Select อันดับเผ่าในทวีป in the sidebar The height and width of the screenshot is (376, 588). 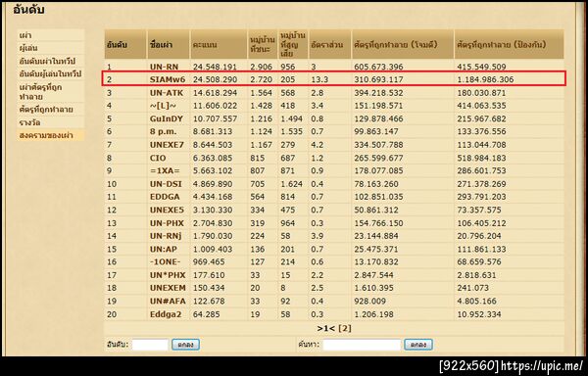[x=48, y=61]
